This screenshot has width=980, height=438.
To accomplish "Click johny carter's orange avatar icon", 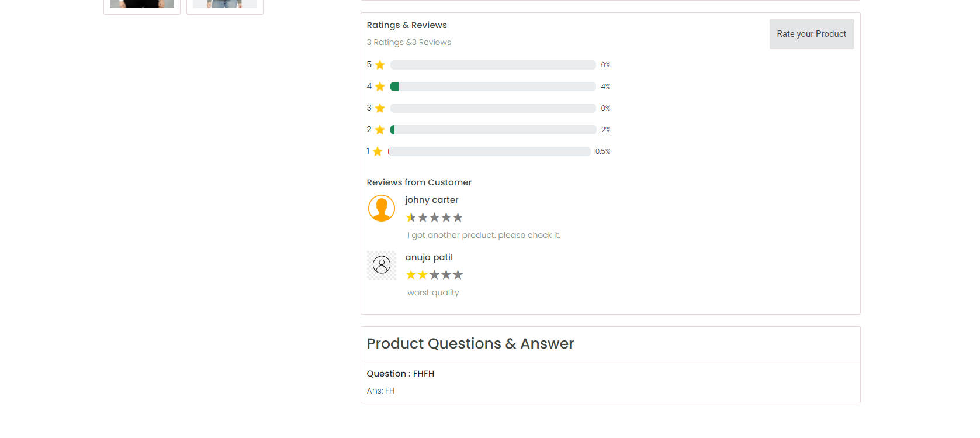I will click(x=382, y=208).
